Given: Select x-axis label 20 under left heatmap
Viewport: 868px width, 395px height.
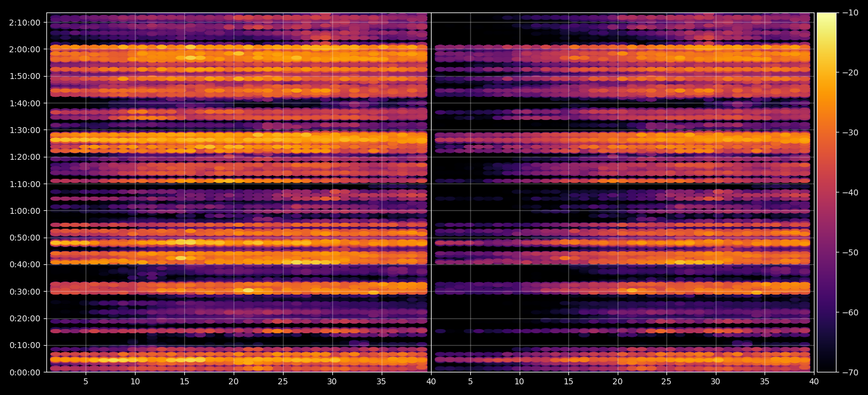Looking at the screenshot, I should pos(234,381).
